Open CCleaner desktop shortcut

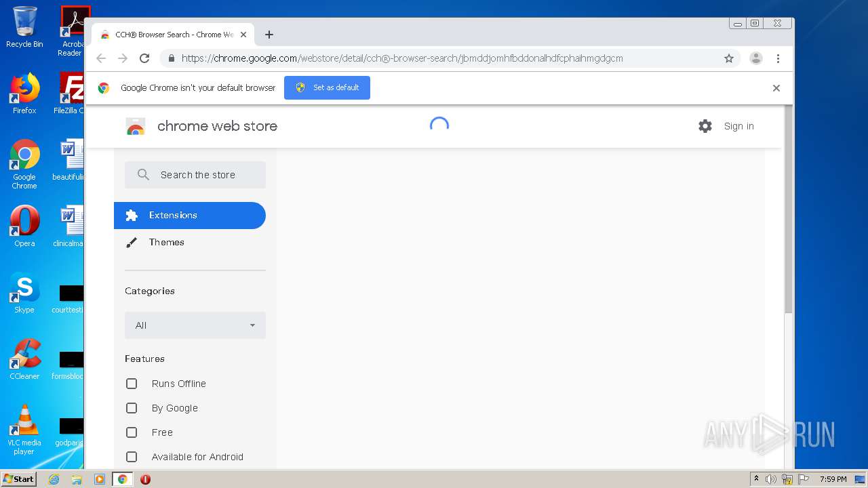(x=24, y=359)
